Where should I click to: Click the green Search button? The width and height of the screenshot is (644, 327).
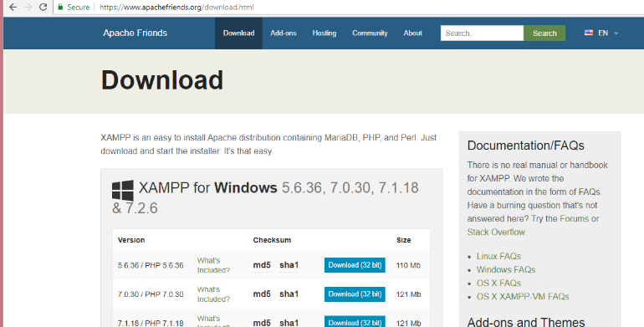pos(544,33)
